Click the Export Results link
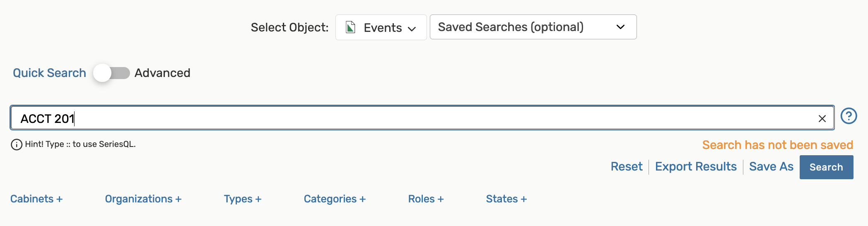868x226 pixels. coord(696,166)
